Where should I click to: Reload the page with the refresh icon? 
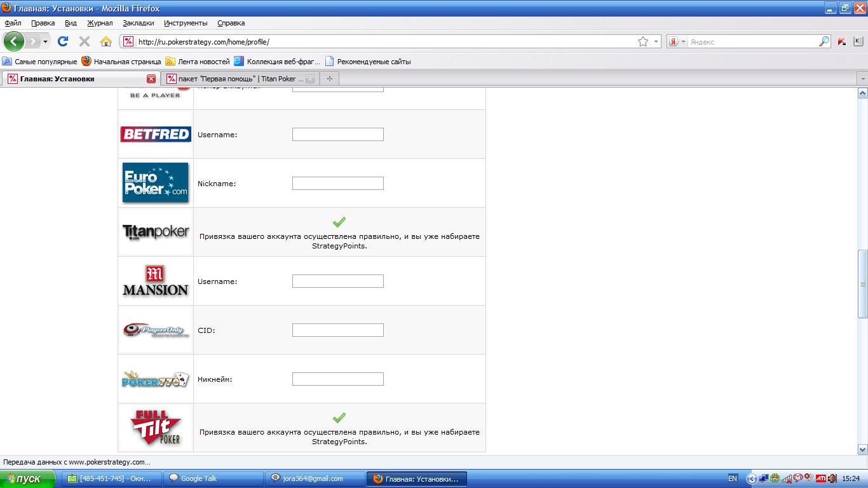point(62,41)
